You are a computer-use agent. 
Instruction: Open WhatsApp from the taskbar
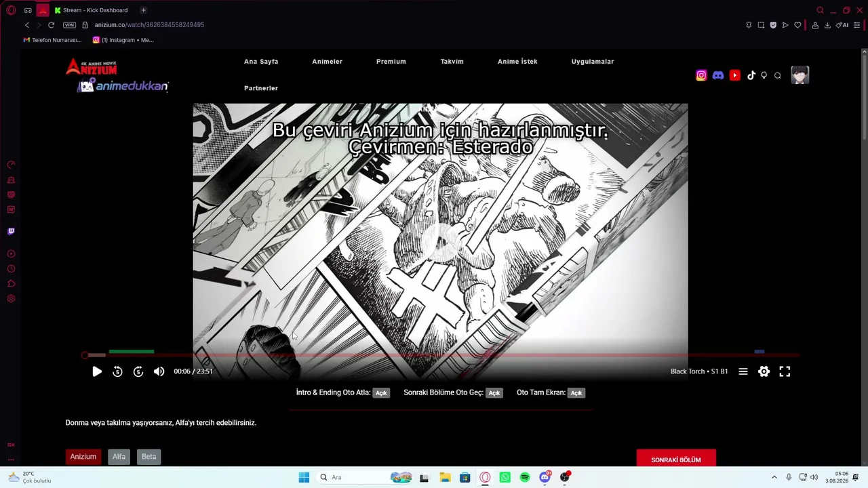point(505,477)
